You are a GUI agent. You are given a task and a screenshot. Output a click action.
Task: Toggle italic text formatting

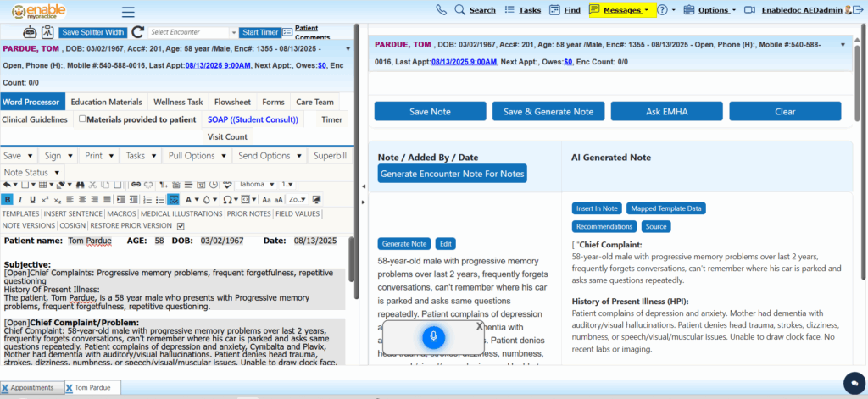pyautogui.click(x=20, y=200)
